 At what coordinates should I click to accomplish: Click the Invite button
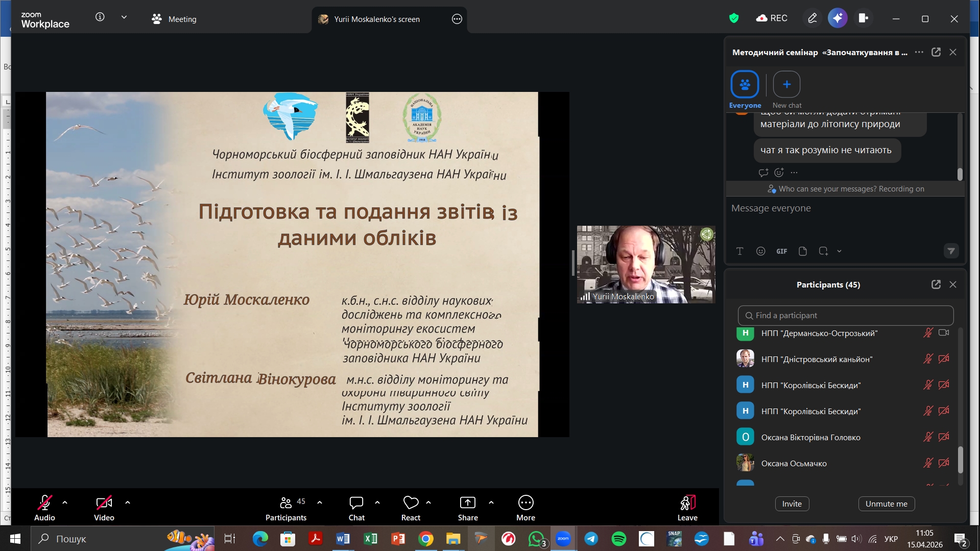[x=792, y=504]
